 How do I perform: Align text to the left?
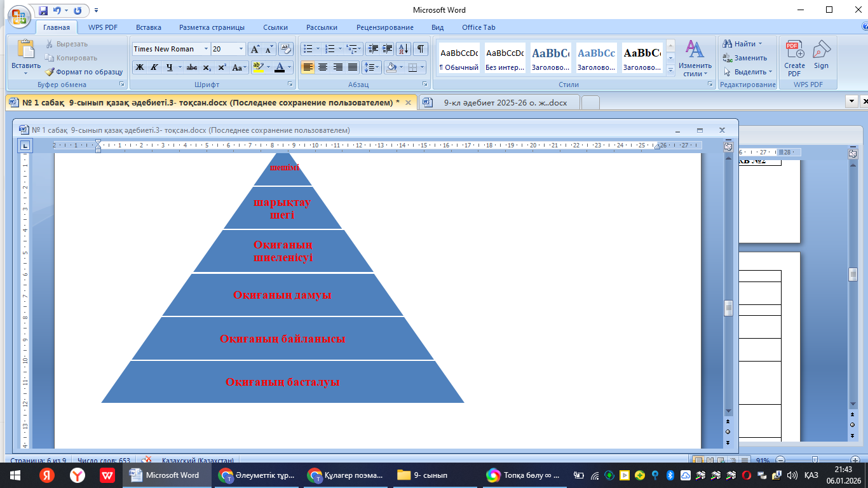308,67
